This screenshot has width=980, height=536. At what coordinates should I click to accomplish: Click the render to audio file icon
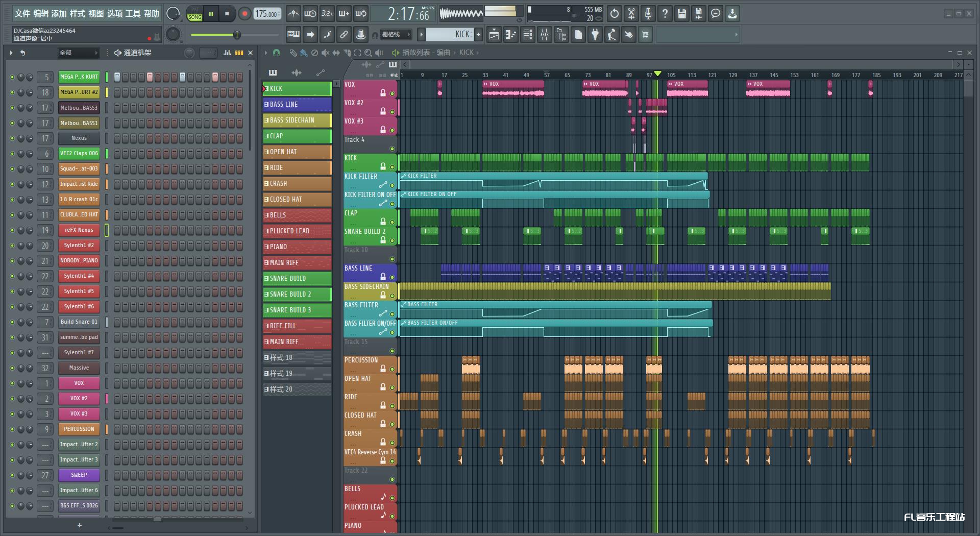[x=699, y=14]
